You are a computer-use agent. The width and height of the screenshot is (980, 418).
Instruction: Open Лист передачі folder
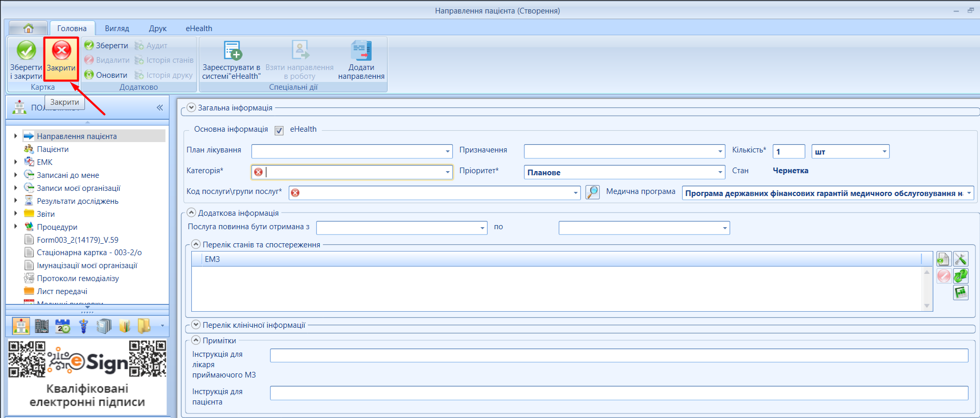click(62, 291)
